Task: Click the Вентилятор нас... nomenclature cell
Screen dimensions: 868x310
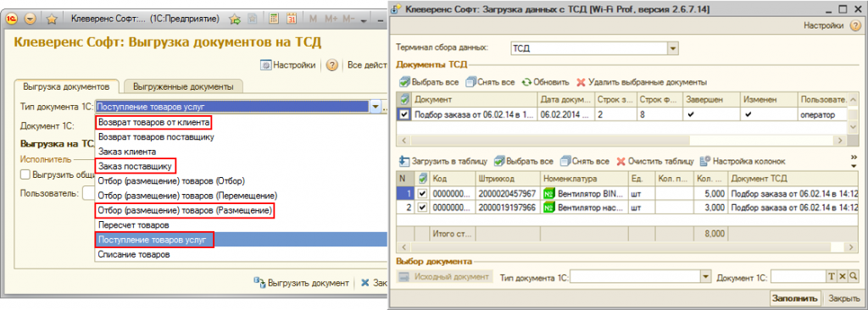Action: coord(584,208)
